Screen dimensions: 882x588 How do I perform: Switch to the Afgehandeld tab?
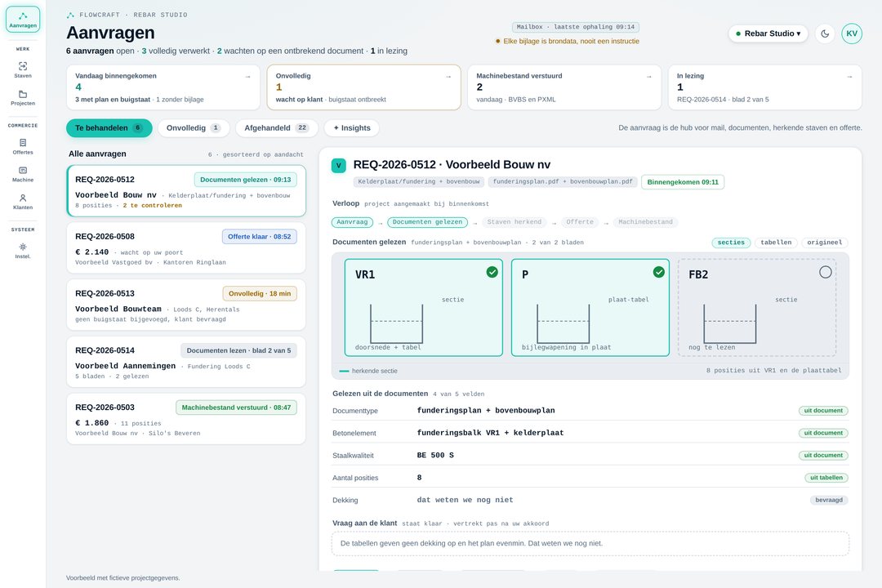[x=276, y=127]
